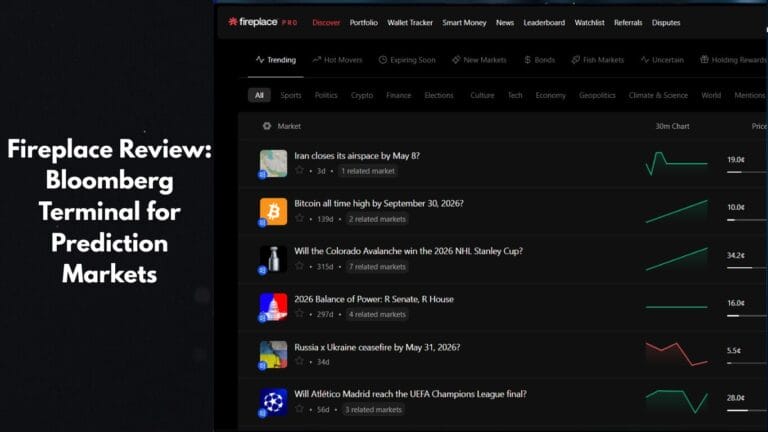Viewport: 768px width, 432px height.
Task: Open Colorado Avalanche Stanley Cup market
Action: pos(408,251)
